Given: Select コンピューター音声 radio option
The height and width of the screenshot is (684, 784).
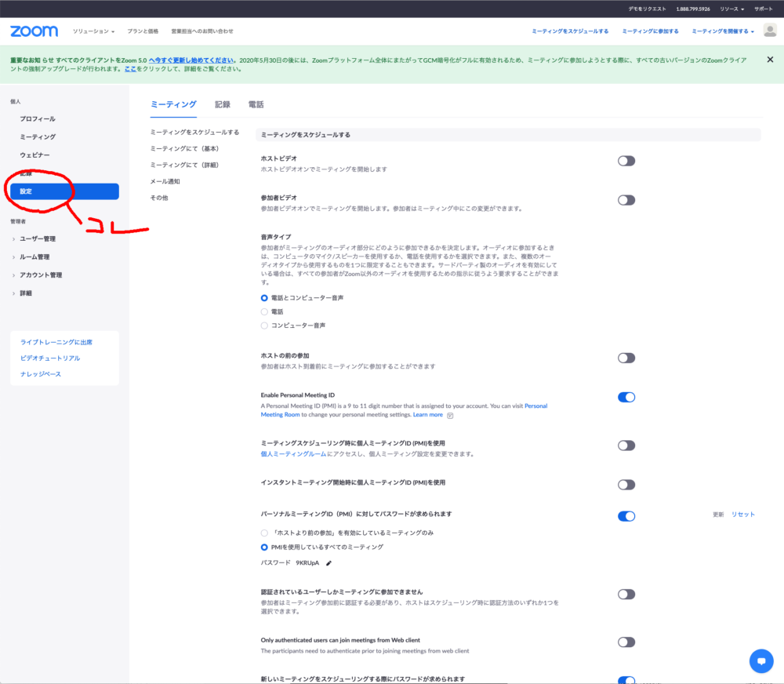Looking at the screenshot, I should [264, 326].
